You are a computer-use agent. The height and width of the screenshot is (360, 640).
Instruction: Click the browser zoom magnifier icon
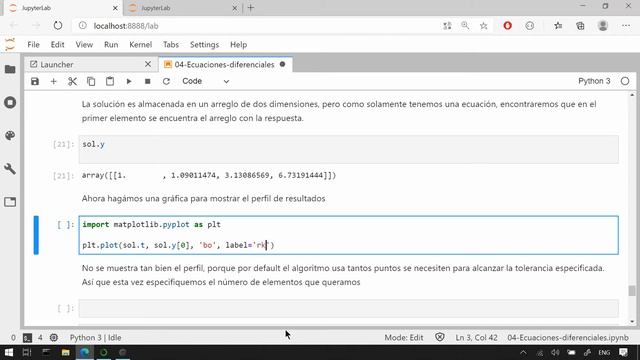pyautogui.click(x=465, y=26)
